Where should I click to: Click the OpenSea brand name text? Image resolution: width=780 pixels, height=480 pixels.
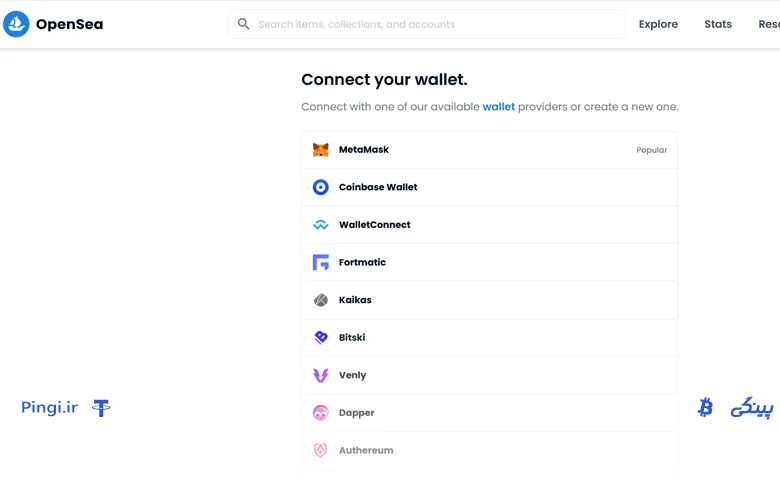[70, 24]
